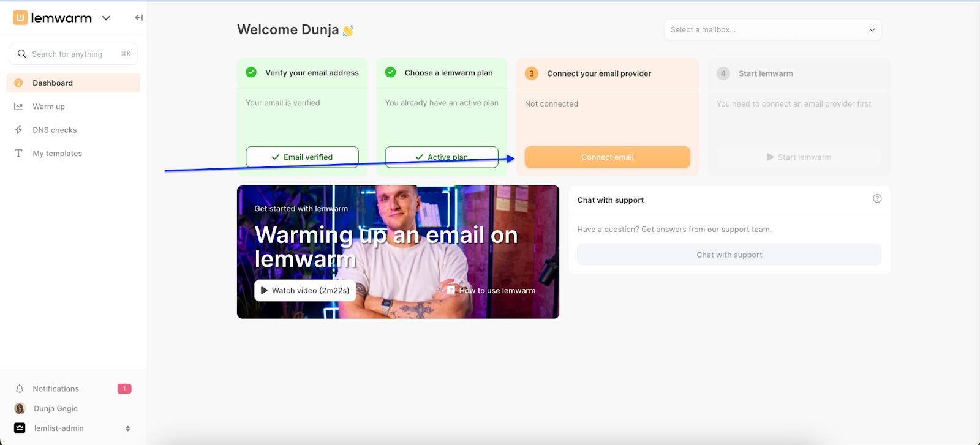Screen dimensions: 980x445
Task: Play the Watch video (2m22s) button
Action: click(305, 291)
